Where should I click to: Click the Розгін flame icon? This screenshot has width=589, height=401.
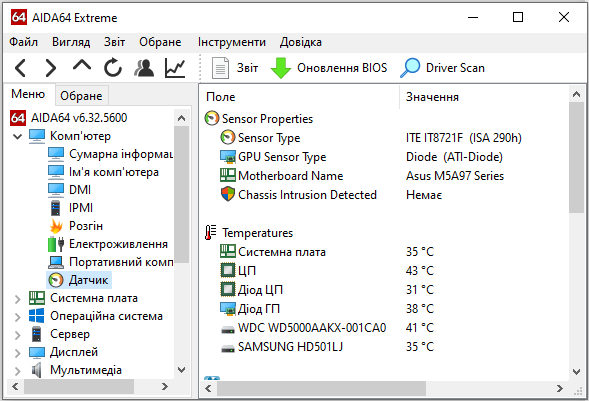point(56,226)
